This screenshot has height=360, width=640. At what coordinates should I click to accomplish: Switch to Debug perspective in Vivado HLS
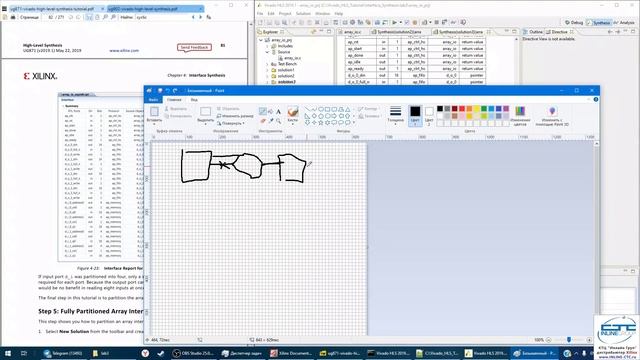[574, 22]
